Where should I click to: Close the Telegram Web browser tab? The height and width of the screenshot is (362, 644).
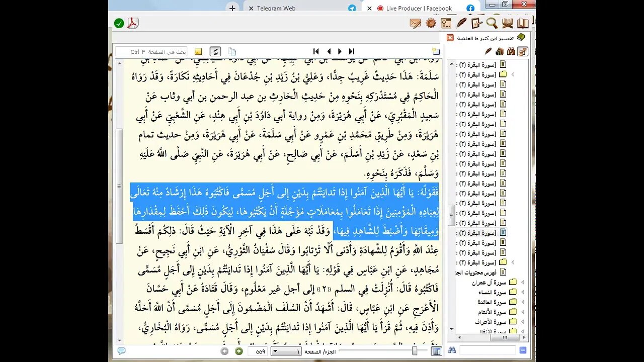(251, 9)
